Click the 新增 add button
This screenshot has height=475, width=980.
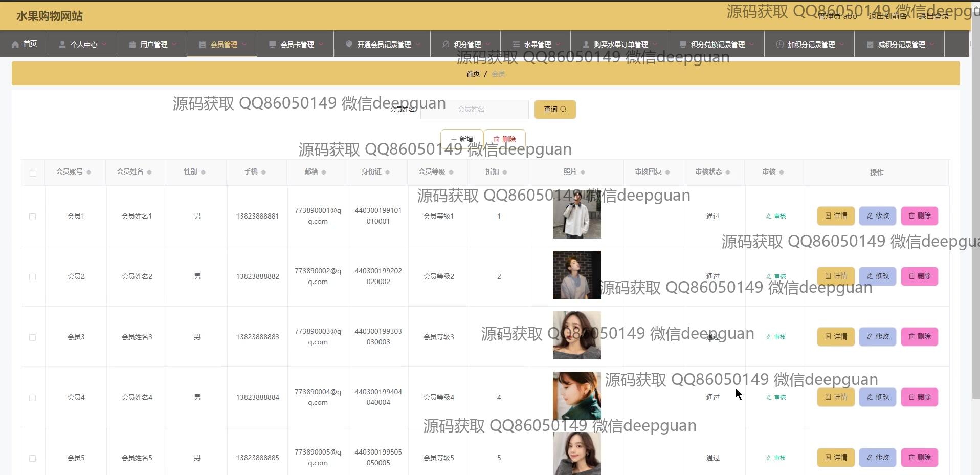coord(461,139)
